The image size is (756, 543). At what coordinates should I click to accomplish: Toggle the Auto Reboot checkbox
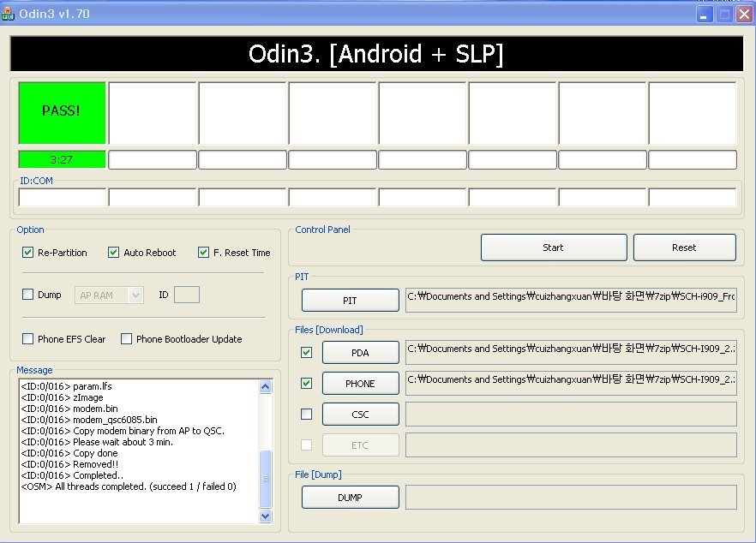113,253
